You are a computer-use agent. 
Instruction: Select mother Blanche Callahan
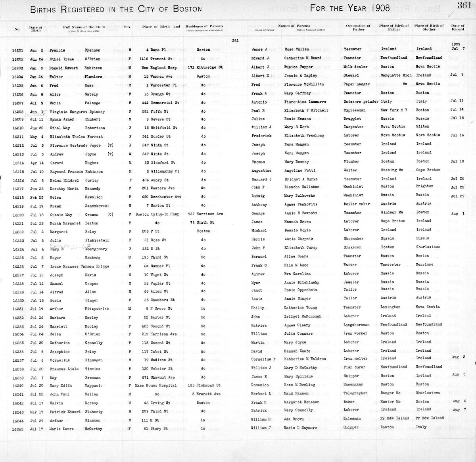pos(301,187)
